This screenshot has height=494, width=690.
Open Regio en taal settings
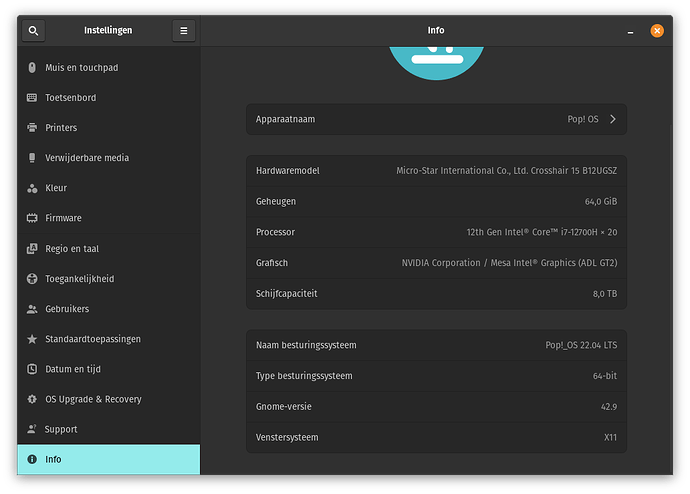109,249
